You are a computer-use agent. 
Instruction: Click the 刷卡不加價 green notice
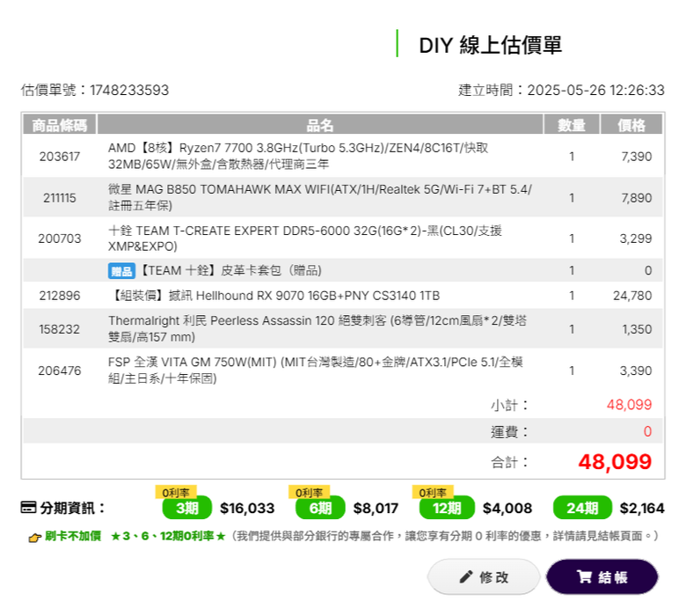pos(73,536)
